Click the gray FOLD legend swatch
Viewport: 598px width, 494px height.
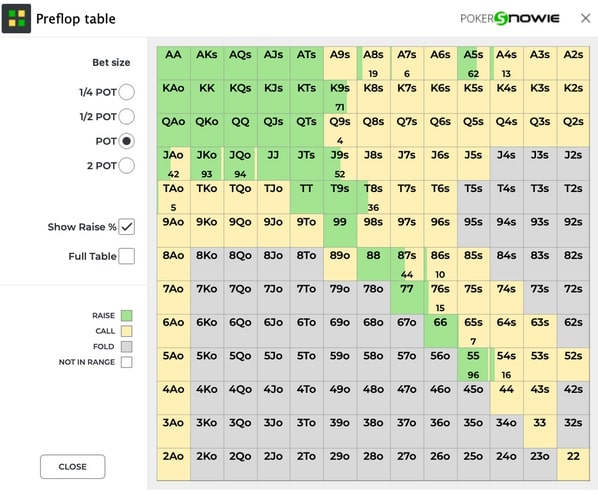point(127,346)
